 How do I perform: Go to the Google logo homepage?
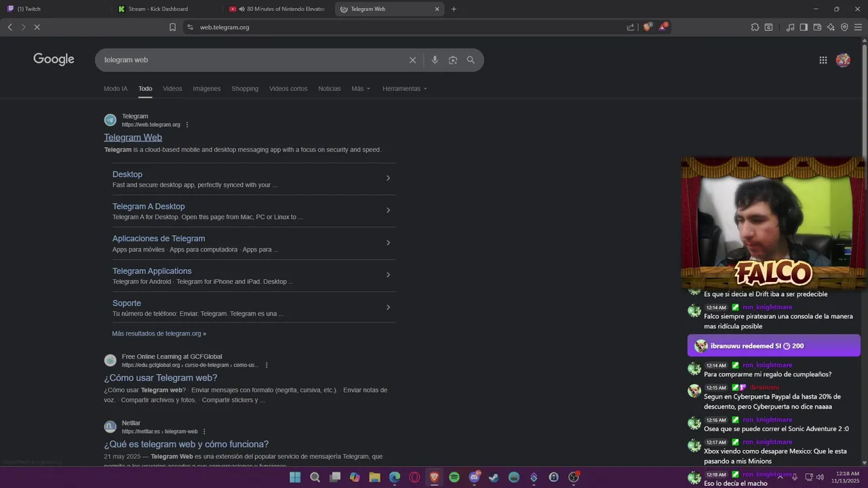coord(54,60)
